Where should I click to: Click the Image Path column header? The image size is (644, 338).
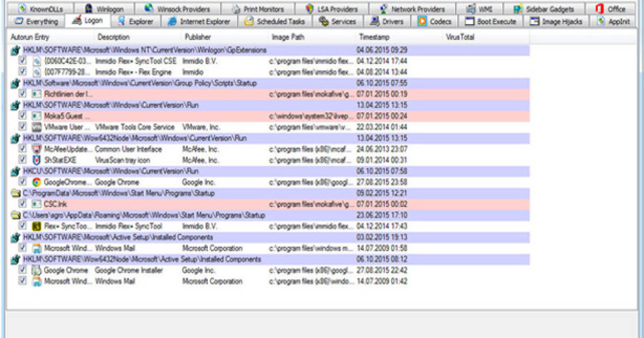tap(312, 37)
